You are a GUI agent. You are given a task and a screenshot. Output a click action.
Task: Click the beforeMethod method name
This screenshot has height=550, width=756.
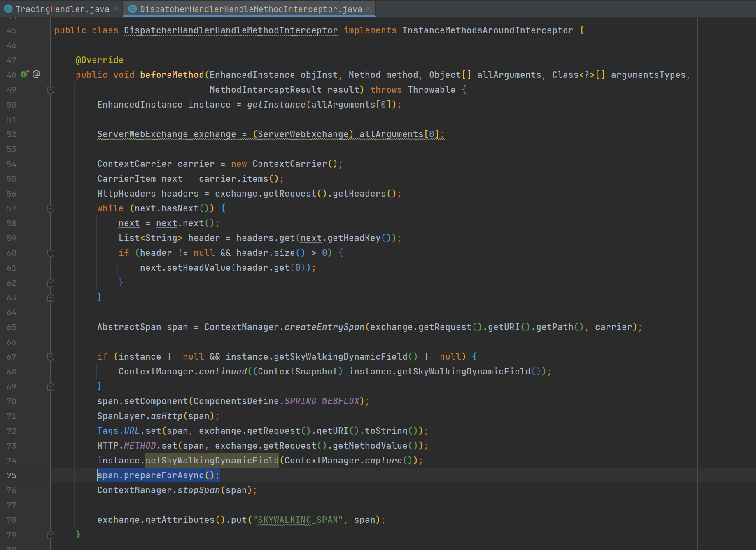pos(172,75)
